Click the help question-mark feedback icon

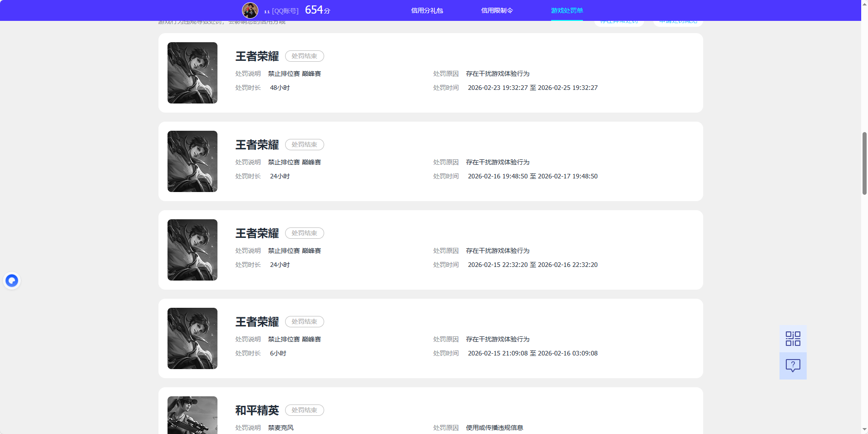793,365
